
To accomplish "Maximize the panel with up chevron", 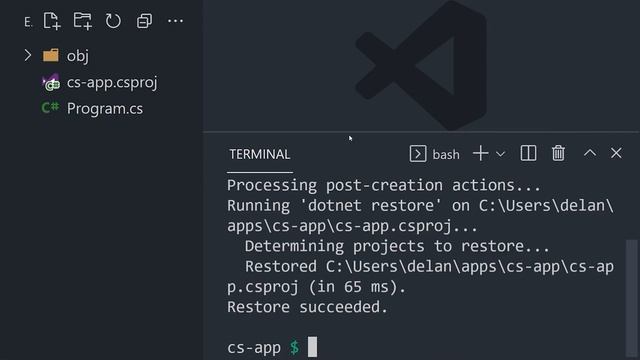I will click(x=590, y=153).
